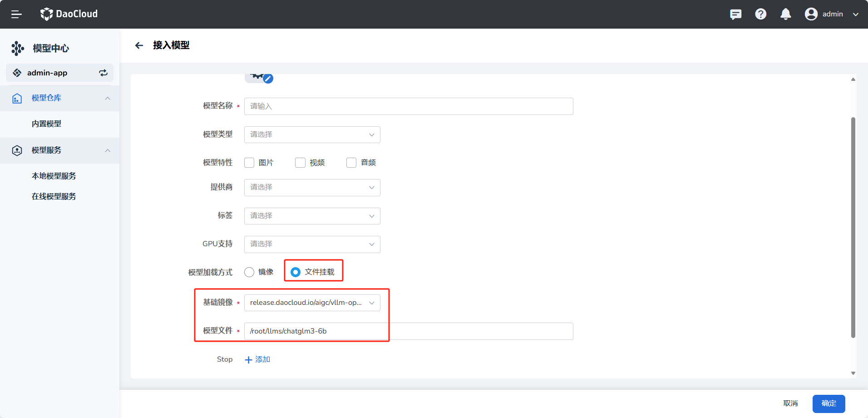This screenshot has width=868, height=418.
Task: Click the admin-app workspace selector
Action: 59,73
